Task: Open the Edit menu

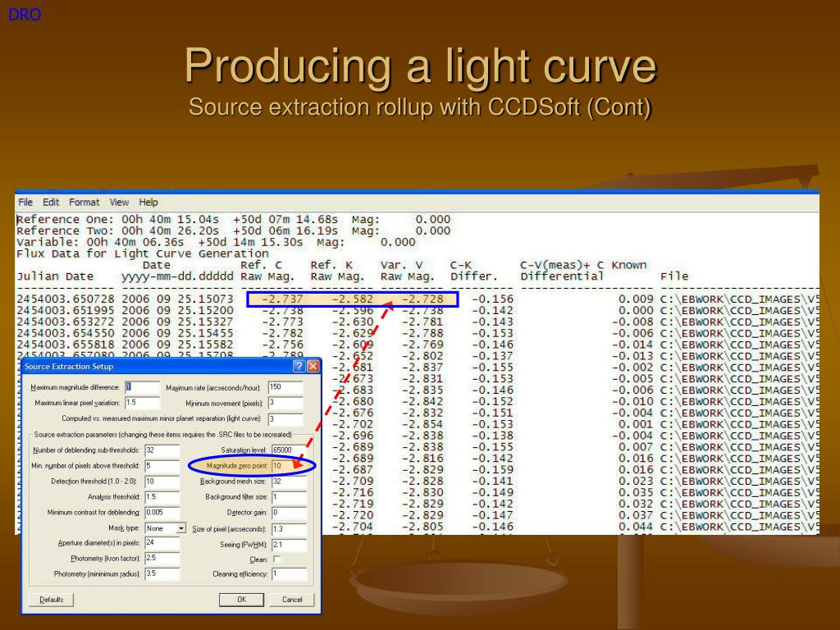Action: coord(51,203)
